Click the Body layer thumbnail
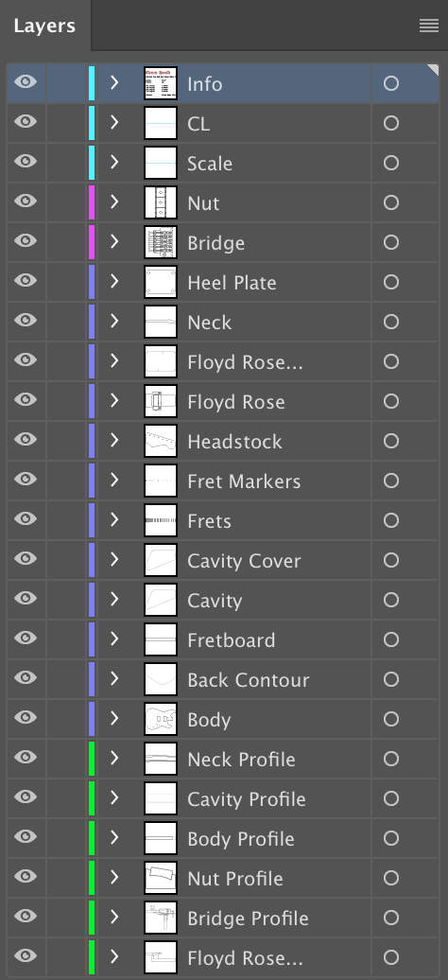Image resolution: width=448 pixels, height=980 pixels. (x=161, y=719)
